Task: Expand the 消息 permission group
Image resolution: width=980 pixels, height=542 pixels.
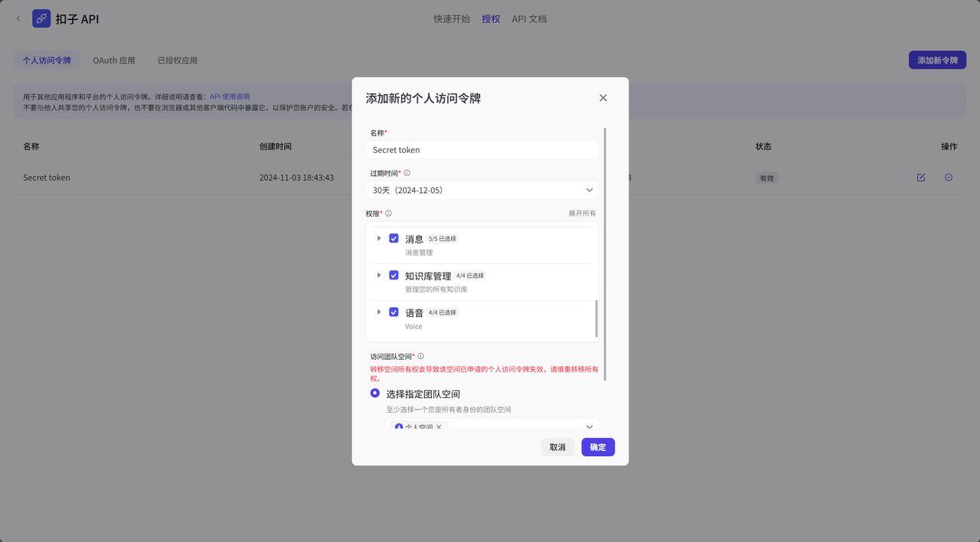Action: (x=379, y=238)
